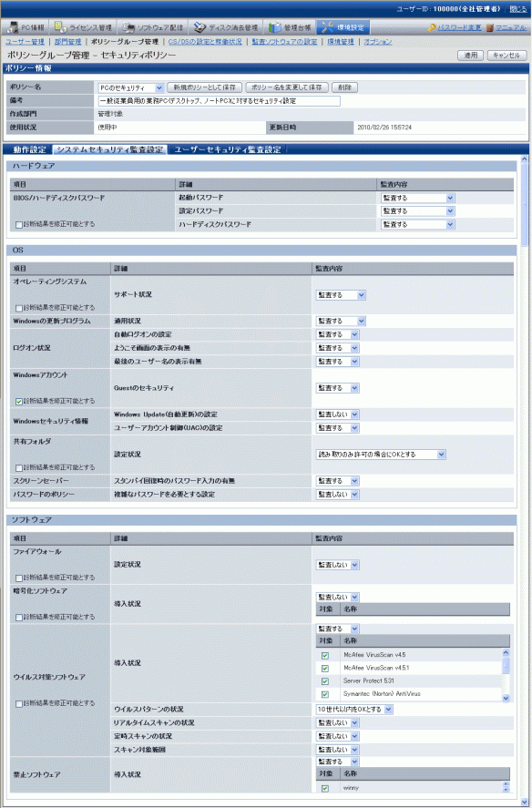This screenshot has width=532, height=808.
Task: Open the スキャン対象範囲 dropdown
Action: [x=337, y=751]
